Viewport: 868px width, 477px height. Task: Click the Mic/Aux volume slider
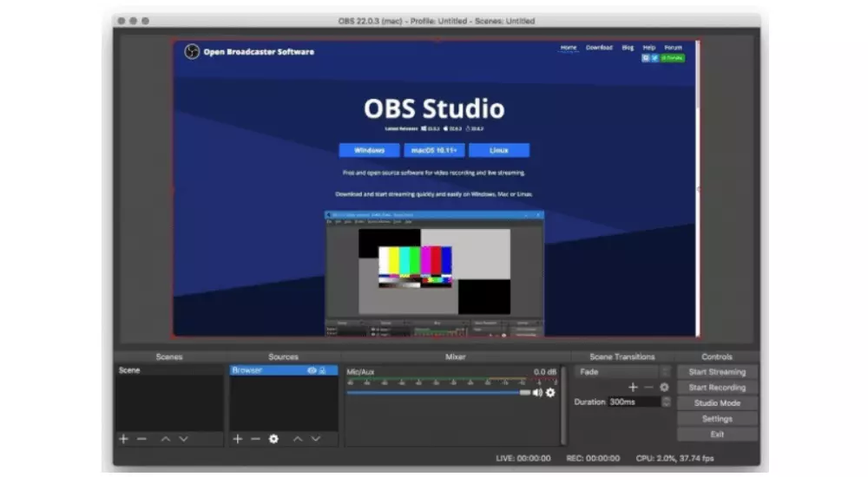[438, 392]
